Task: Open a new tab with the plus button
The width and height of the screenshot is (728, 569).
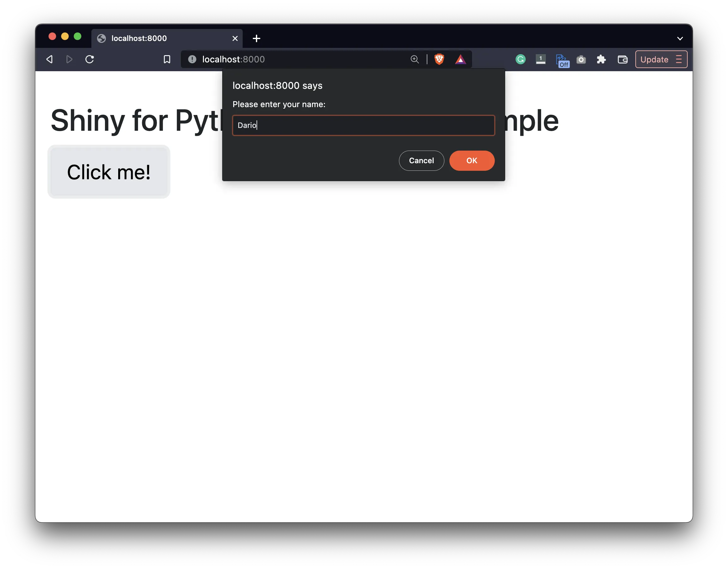Action: (256, 38)
